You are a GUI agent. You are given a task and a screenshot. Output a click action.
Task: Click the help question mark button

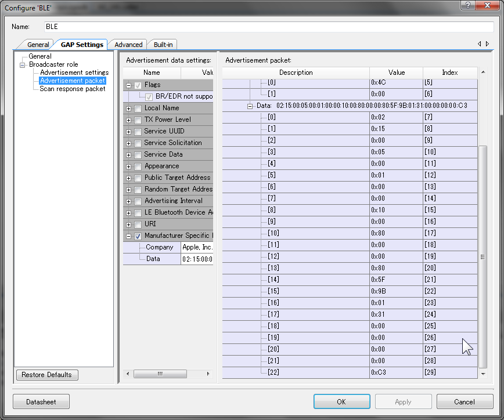pyautogui.click(x=468, y=5)
